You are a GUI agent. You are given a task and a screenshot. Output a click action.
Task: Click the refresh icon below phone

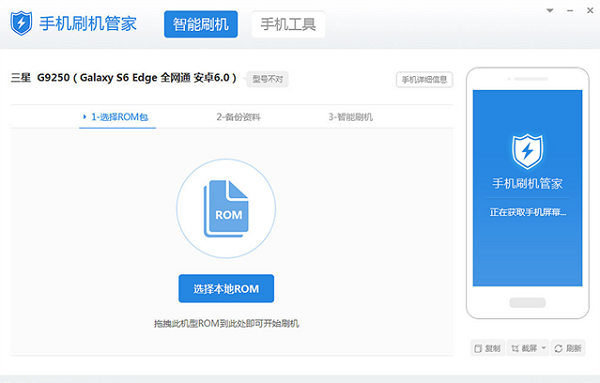tap(558, 348)
